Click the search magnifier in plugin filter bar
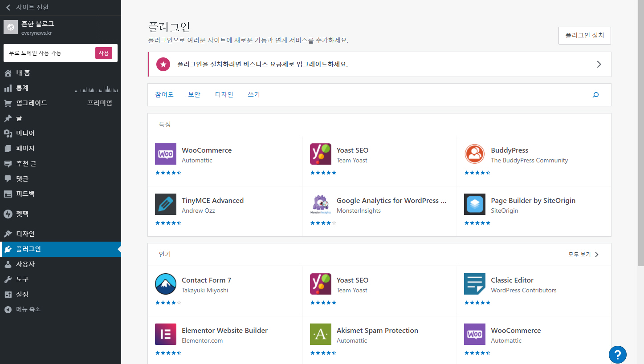This screenshot has height=364, width=644. [595, 95]
